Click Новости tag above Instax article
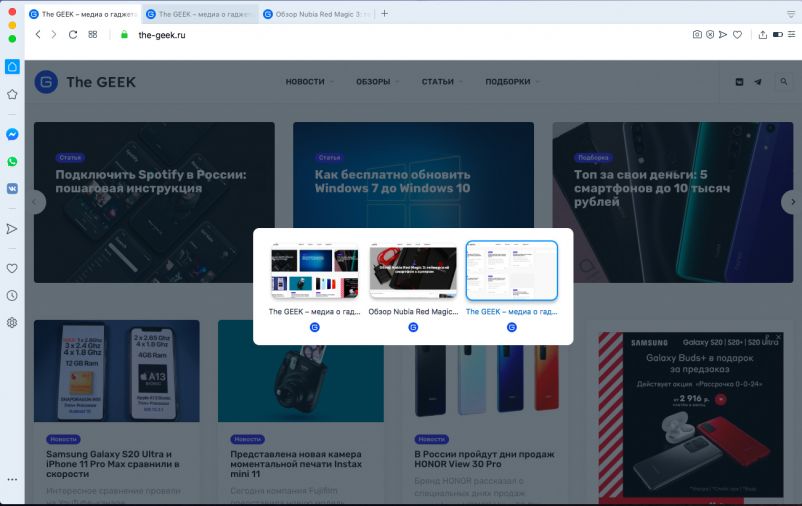 coord(248,439)
